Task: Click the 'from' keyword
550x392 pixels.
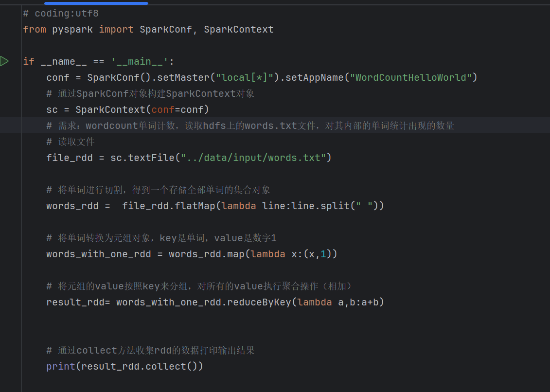Action: [x=35, y=30]
